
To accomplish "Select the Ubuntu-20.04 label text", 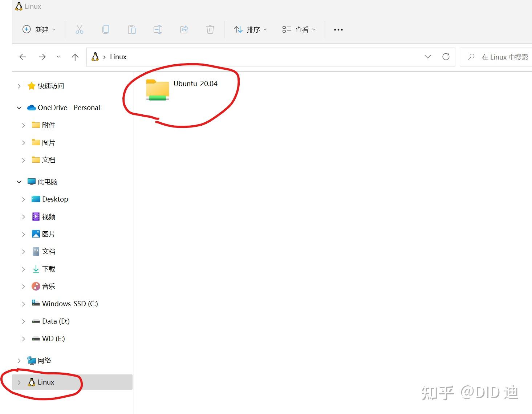I will click(195, 84).
